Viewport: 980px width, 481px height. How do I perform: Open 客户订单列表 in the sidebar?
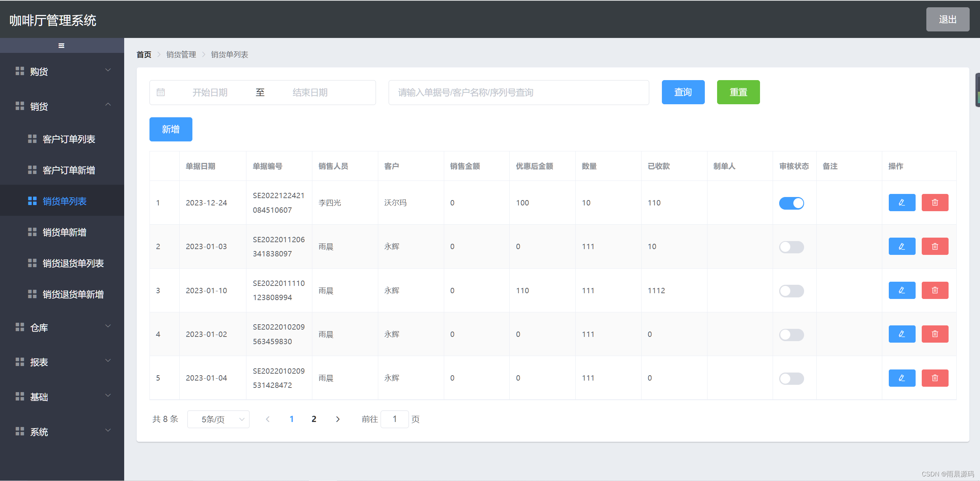click(x=69, y=139)
